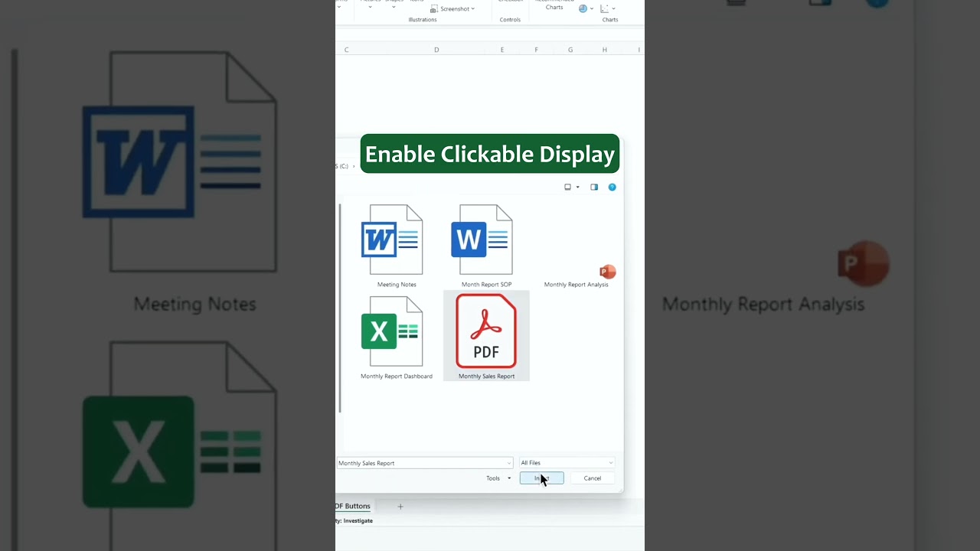Insert a pie chart from ribbon

click(x=583, y=8)
